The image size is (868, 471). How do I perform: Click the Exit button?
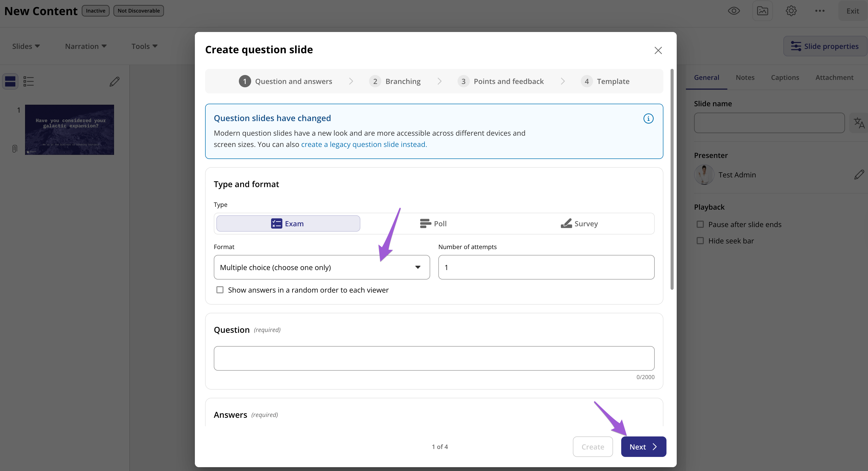pos(852,11)
